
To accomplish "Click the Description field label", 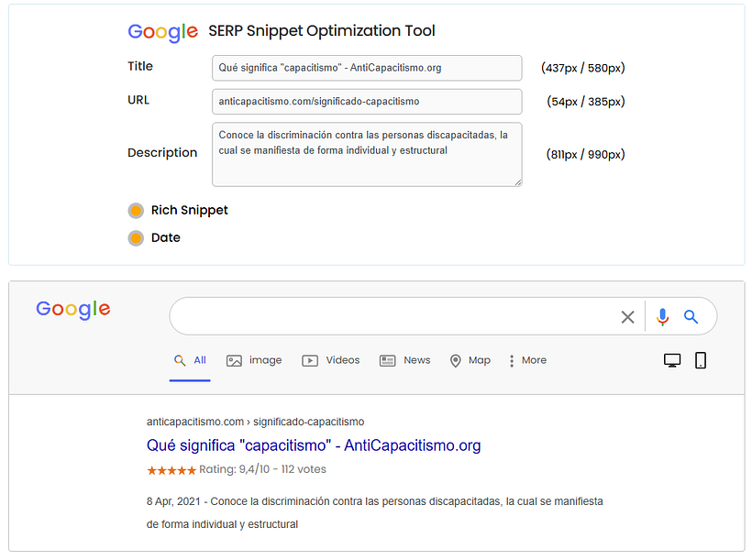I will coord(162,153).
